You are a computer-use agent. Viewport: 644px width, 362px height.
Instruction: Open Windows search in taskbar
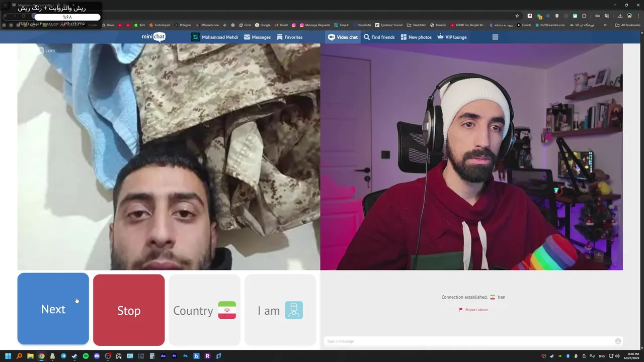pos(19,356)
